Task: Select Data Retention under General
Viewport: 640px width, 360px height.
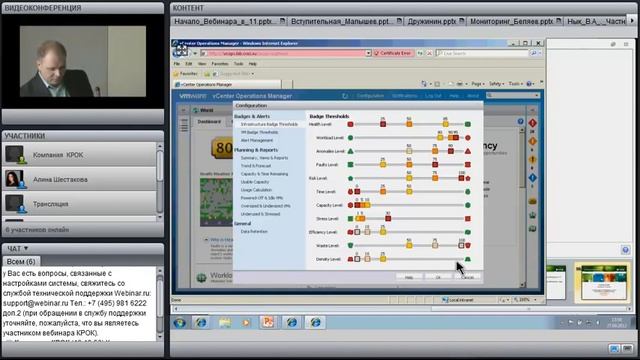Action: (254, 231)
